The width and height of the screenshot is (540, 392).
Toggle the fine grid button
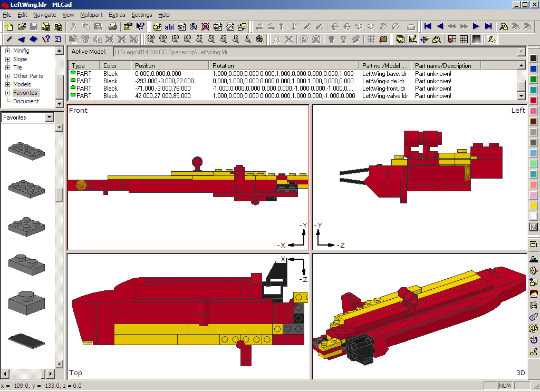(476, 39)
